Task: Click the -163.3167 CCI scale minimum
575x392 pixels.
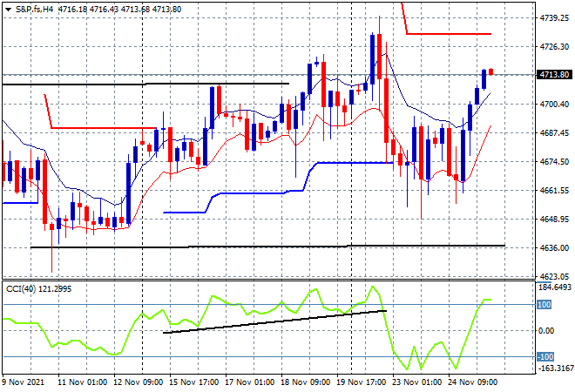Action: click(x=555, y=368)
